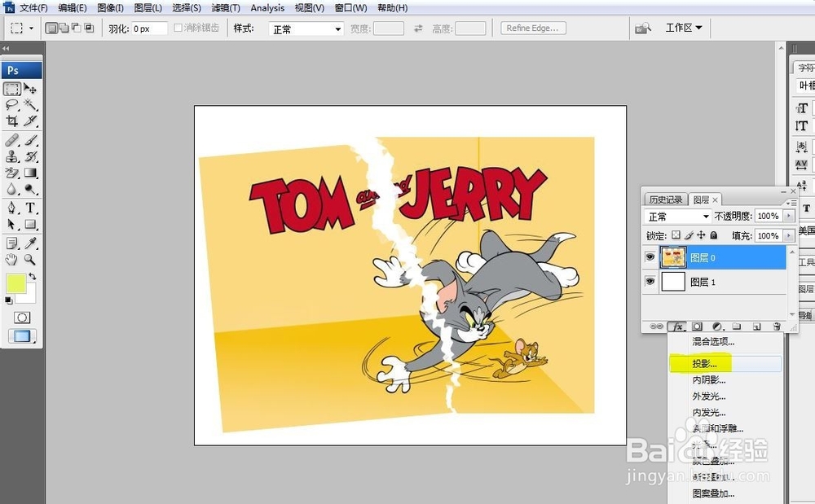815x504 pixels.
Task: Select the Lasso tool
Action: pyautogui.click(x=12, y=105)
